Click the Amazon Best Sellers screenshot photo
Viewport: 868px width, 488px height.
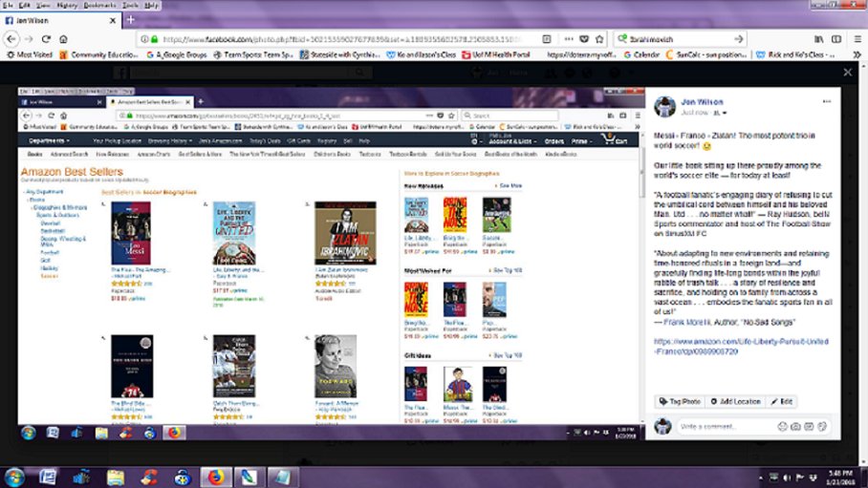click(x=331, y=264)
